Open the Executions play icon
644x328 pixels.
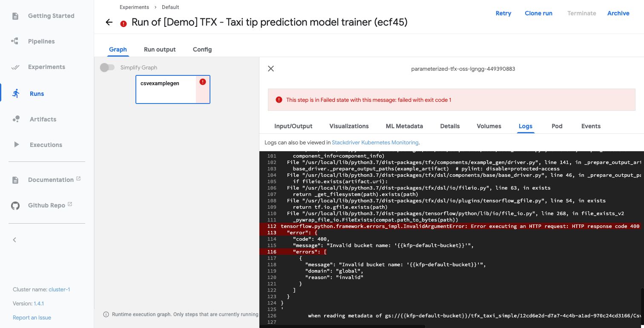(x=17, y=145)
